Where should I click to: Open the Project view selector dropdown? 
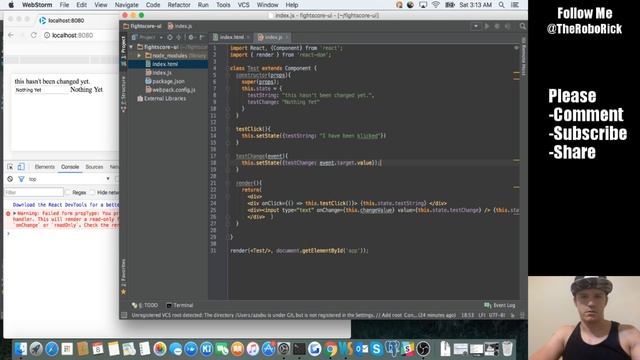pos(148,37)
